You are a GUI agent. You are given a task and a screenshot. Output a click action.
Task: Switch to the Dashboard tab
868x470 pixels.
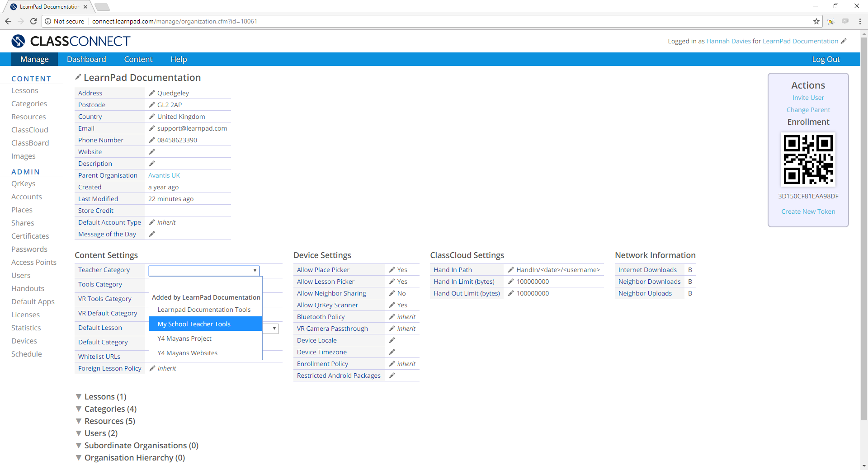click(86, 59)
